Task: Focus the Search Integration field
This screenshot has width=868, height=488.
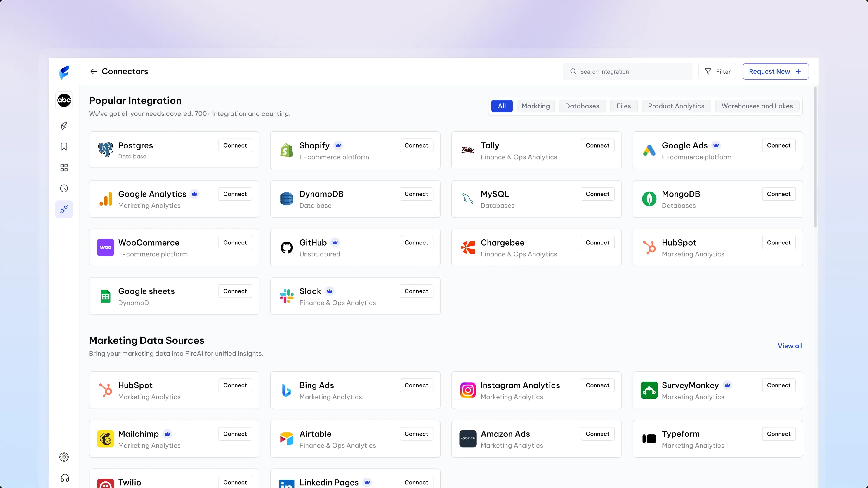Action: tap(627, 71)
